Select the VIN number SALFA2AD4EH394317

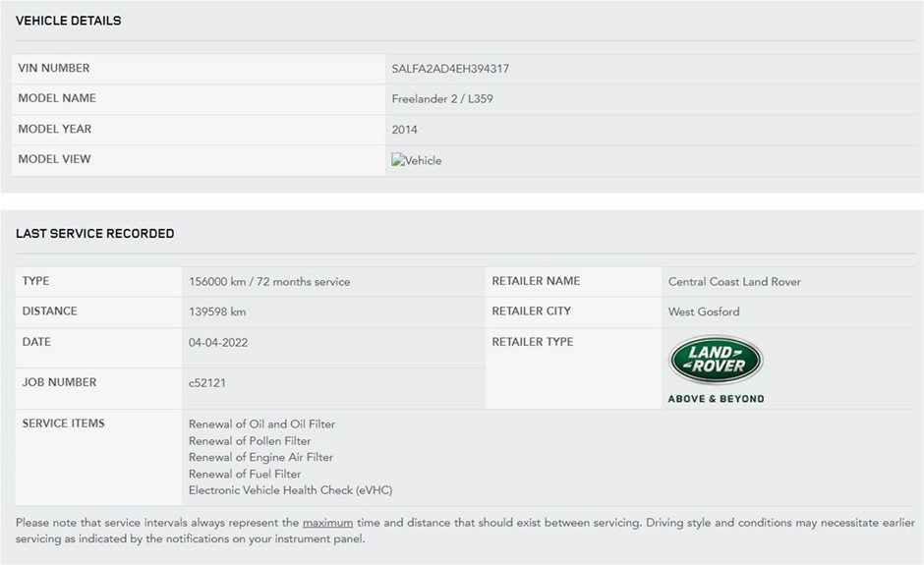point(450,69)
